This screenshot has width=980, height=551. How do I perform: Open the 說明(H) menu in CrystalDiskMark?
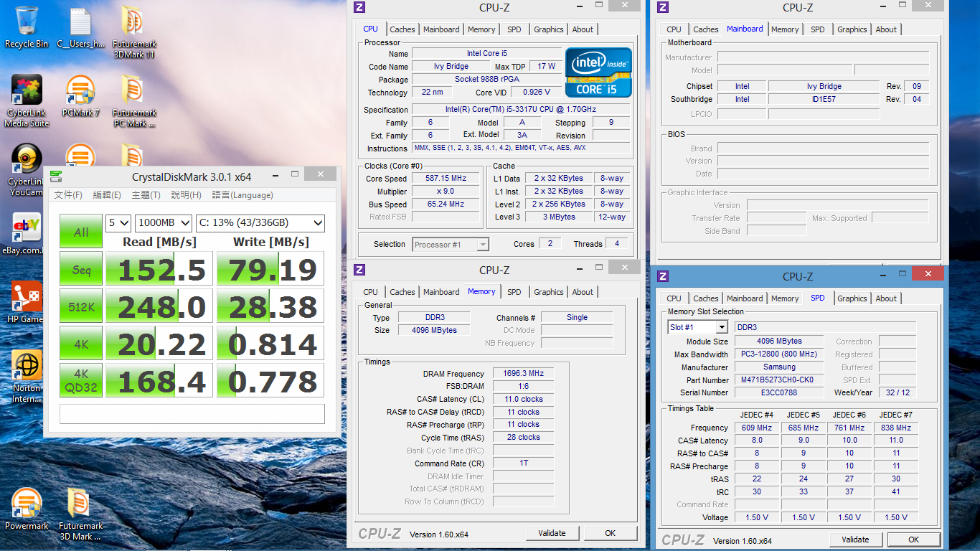[x=186, y=195]
